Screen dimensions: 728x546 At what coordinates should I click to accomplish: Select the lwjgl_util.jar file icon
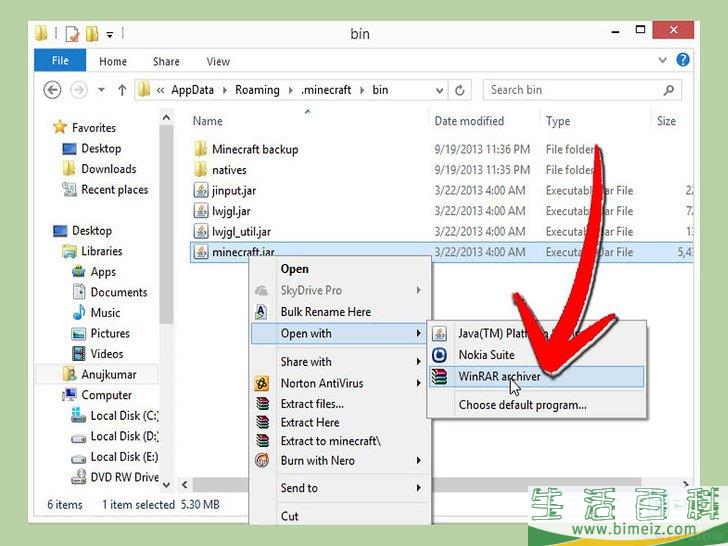coord(201,231)
